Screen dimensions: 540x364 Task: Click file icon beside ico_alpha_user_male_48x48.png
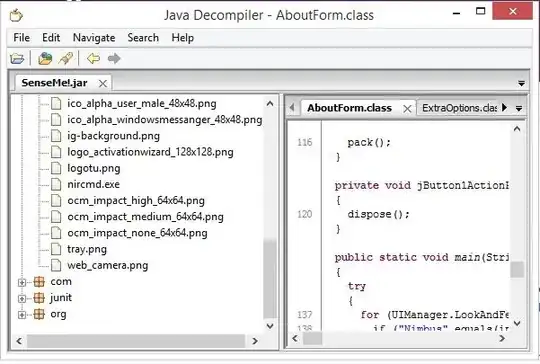pyautogui.click(x=56, y=103)
